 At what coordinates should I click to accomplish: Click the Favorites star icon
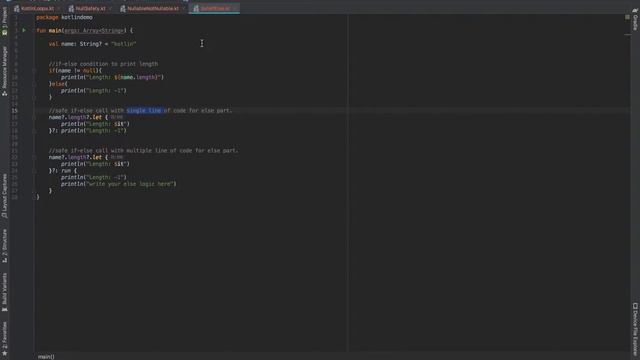pyautogui.click(x=4, y=353)
